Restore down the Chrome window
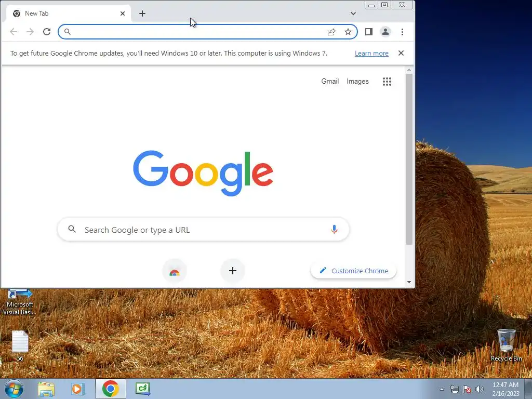532x399 pixels. [x=384, y=5]
